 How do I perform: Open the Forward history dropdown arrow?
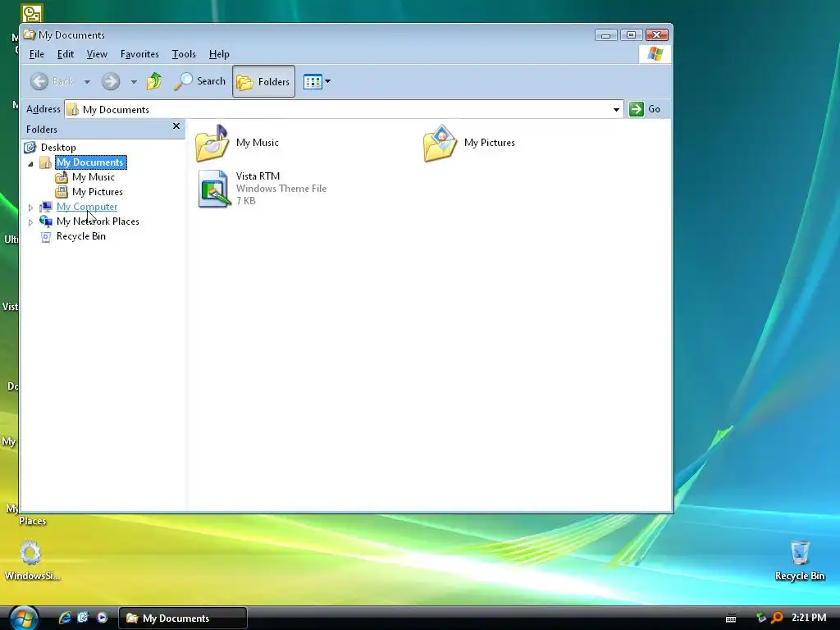tap(134, 82)
